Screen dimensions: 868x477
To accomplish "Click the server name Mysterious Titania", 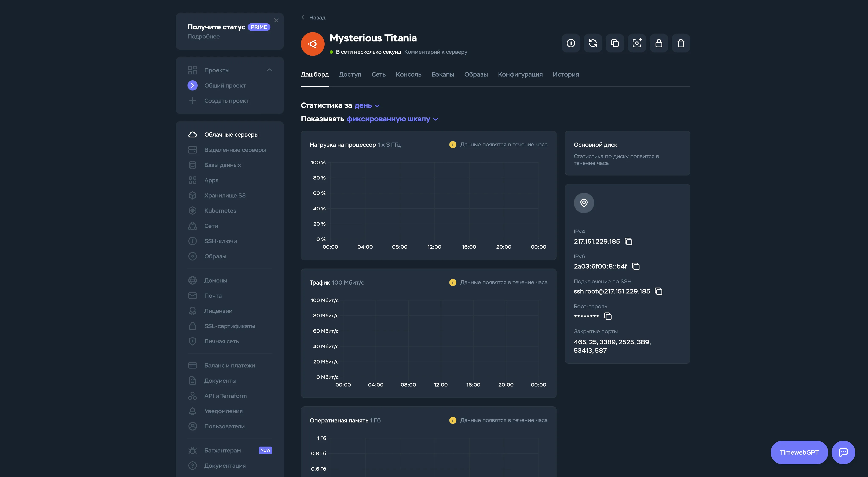I will point(373,38).
